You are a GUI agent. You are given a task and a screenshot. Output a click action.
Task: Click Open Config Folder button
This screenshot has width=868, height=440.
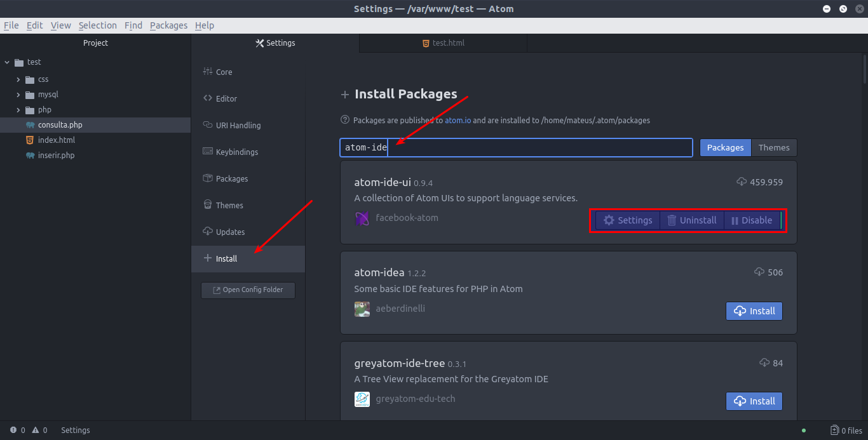click(248, 290)
